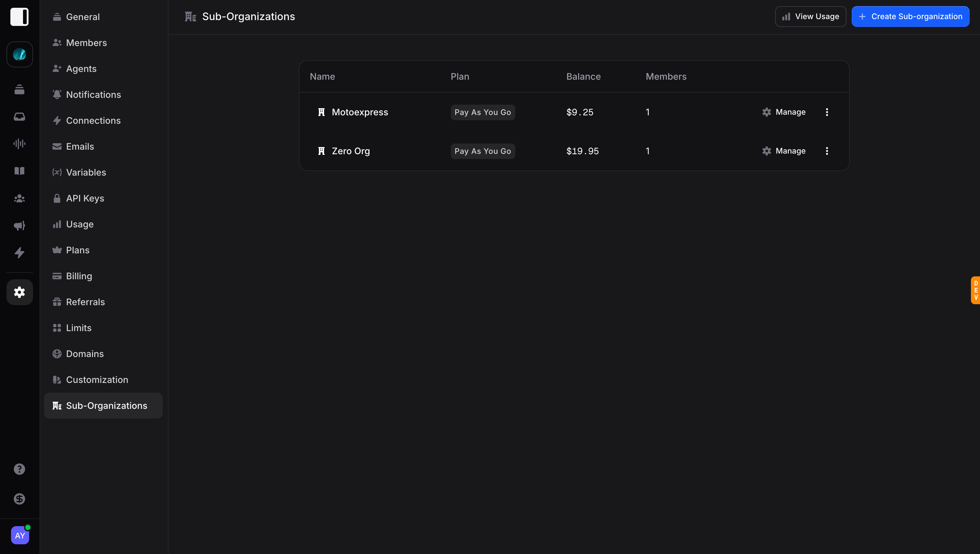The image size is (980, 554).
Task: Open the knowledge base book icon
Action: (x=19, y=171)
